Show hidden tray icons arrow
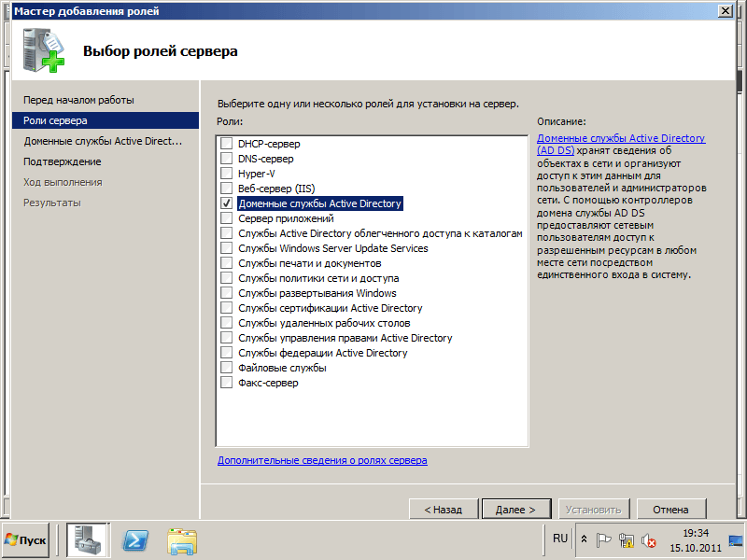 coord(585,540)
